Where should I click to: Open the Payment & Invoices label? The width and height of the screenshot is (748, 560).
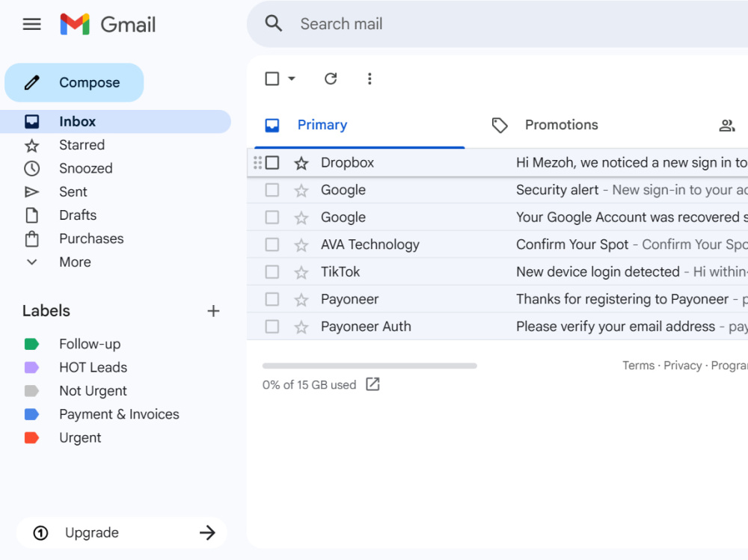pos(119,414)
